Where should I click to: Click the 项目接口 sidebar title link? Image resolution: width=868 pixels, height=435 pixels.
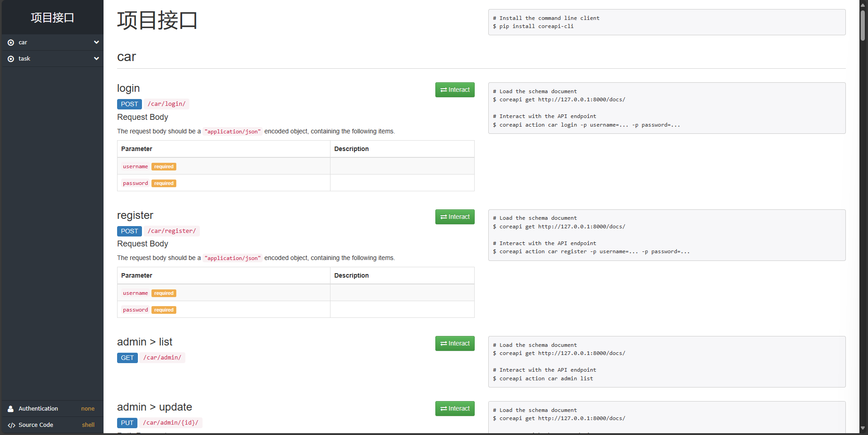tap(52, 18)
